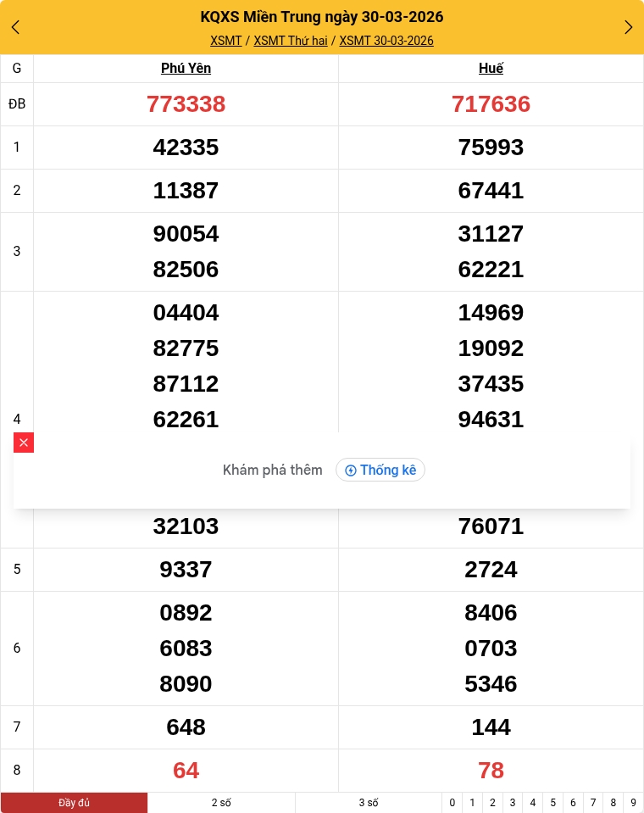The image size is (644, 813).
Task: Go to next day's lottery results
Action: coord(628,27)
